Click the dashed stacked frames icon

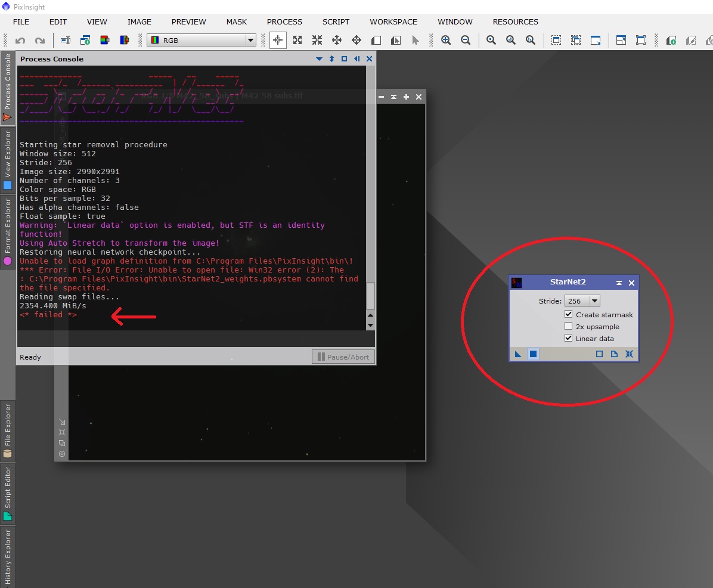coord(576,41)
